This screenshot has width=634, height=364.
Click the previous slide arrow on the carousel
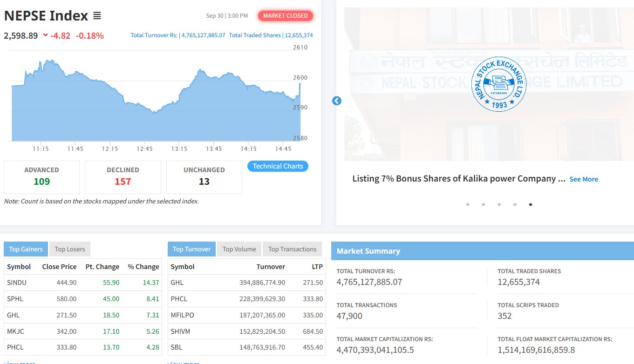pos(337,101)
